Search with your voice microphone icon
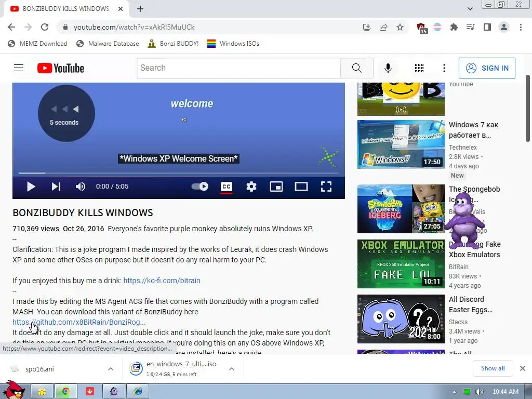 [388, 68]
